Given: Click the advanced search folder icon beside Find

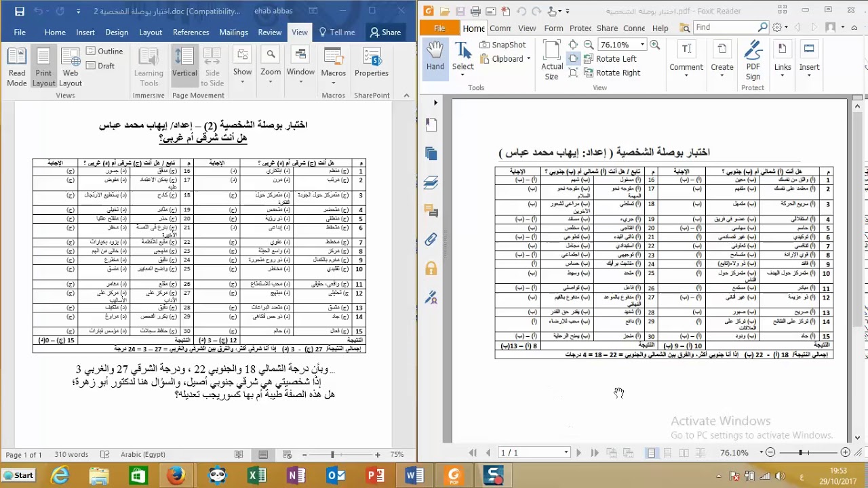Looking at the screenshot, I should pos(684,28).
